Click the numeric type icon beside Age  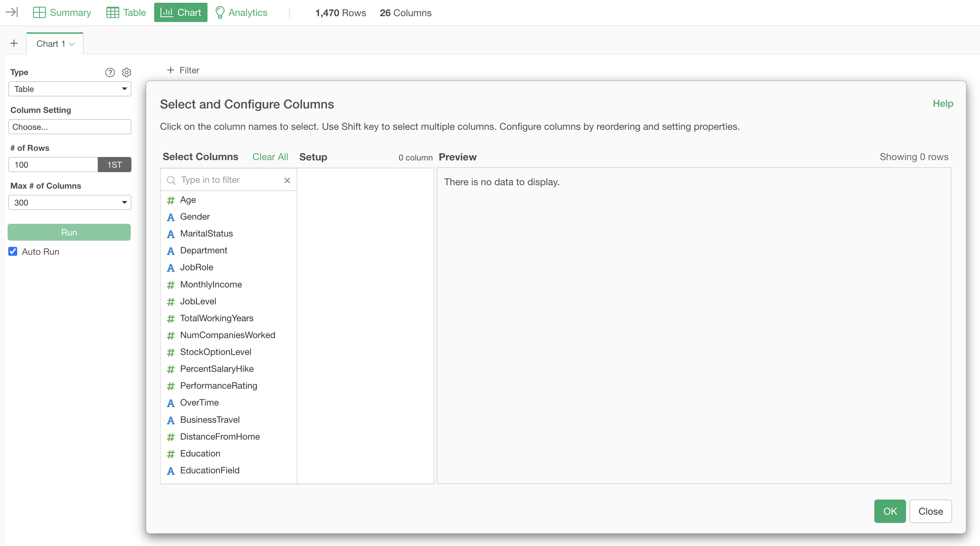171,200
